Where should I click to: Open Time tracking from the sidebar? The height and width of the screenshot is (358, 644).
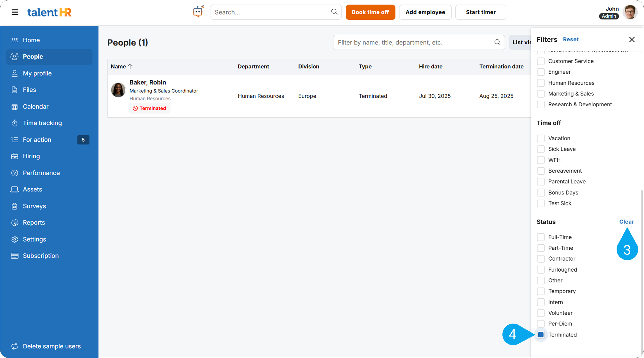(42, 123)
